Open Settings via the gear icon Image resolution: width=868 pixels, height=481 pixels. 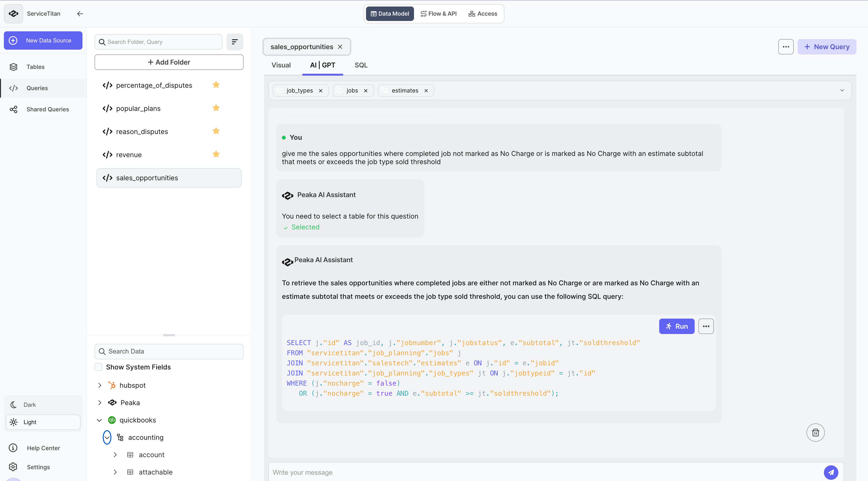pos(14,467)
